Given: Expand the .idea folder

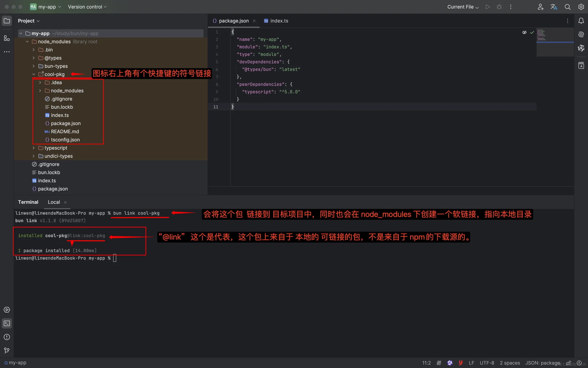Looking at the screenshot, I should click(x=40, y=83).
